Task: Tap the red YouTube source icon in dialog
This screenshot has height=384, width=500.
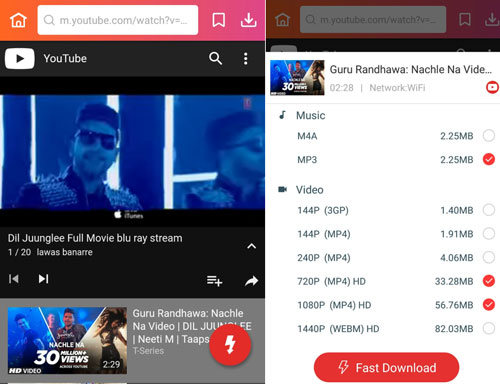Action: pos(492,87)
